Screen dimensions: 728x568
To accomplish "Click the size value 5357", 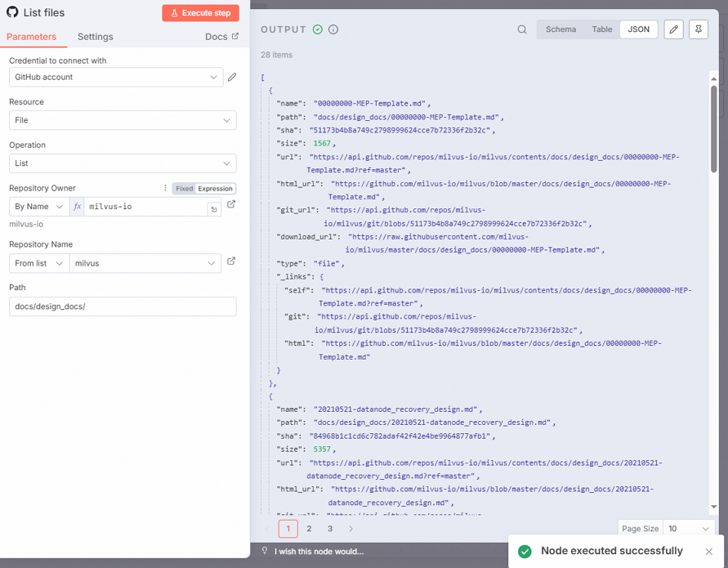I will click(x=322, y=449).
